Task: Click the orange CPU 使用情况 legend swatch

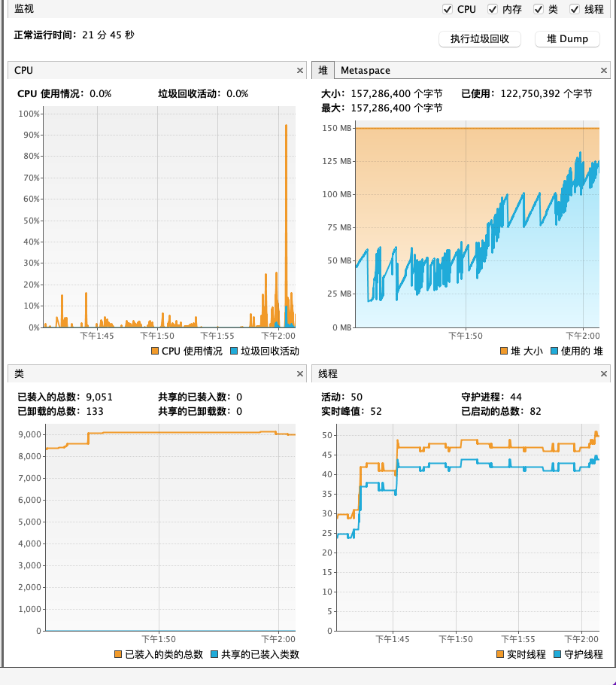Action: click(x=154, y=351)
